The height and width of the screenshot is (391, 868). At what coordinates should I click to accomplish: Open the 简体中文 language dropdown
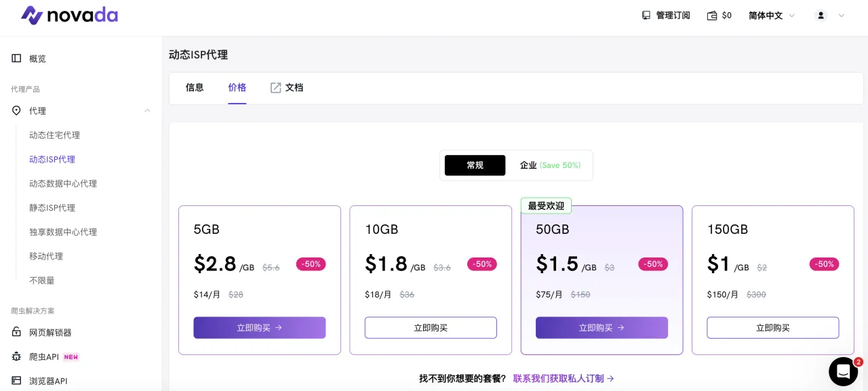coord(772,16)
